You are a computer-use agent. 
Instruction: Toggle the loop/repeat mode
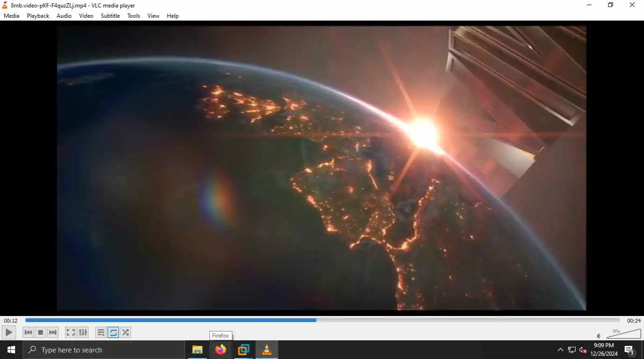point(113,332)
